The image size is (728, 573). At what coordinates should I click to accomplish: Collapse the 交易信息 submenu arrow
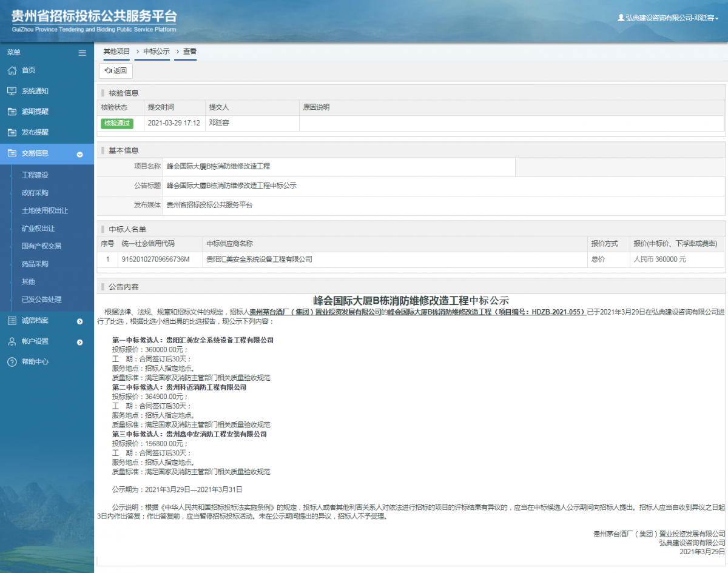pyautogui.click(x=79, y=154)
